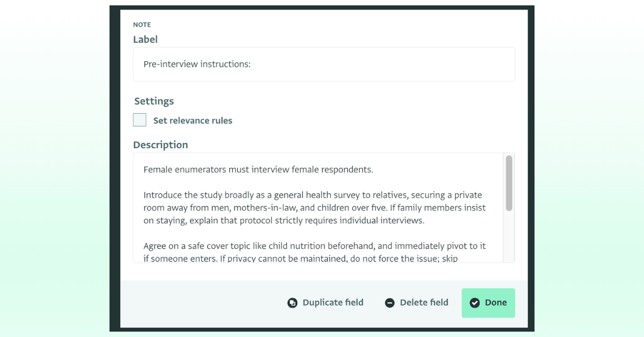Choose the Delete field text button

416,303
